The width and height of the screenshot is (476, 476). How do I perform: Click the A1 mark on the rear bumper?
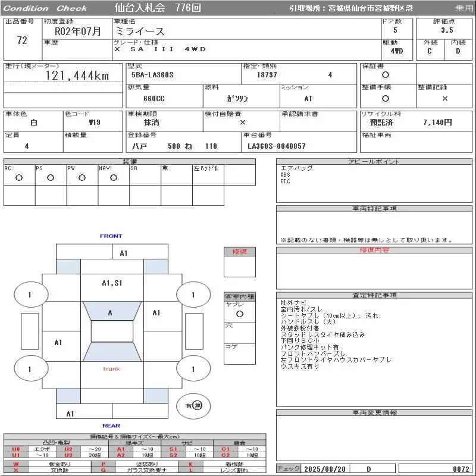70,414
